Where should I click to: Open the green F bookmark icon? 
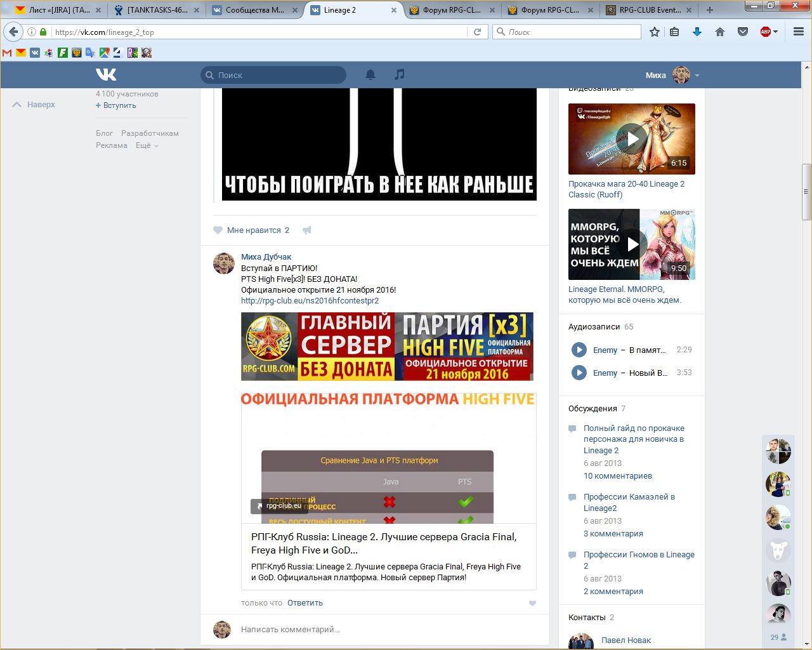point(63,53)
